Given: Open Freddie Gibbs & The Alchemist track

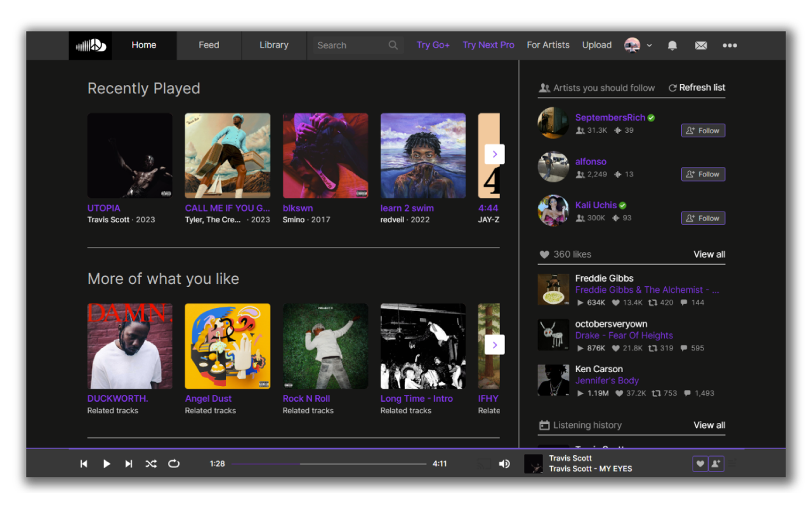Looking at the screenshot, I should click(x=647, y=290).
